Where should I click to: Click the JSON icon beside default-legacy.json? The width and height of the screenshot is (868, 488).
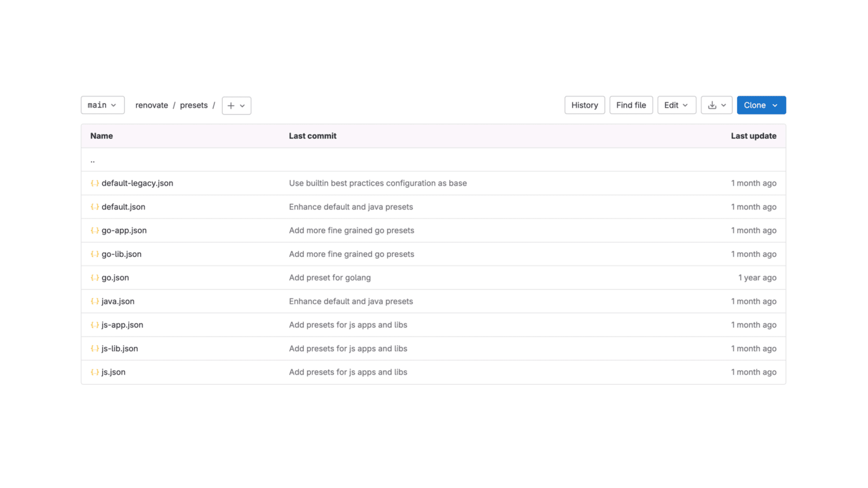(x=95, y=183)
